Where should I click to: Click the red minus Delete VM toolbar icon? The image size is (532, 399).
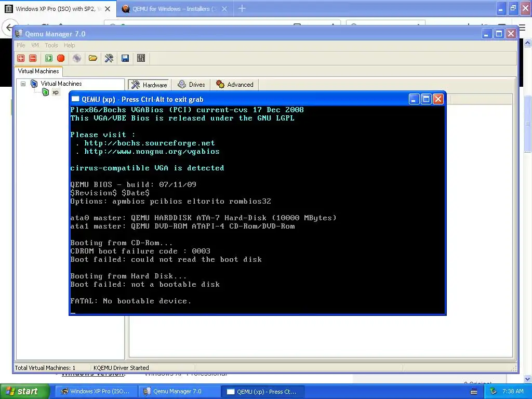[33, 58]
